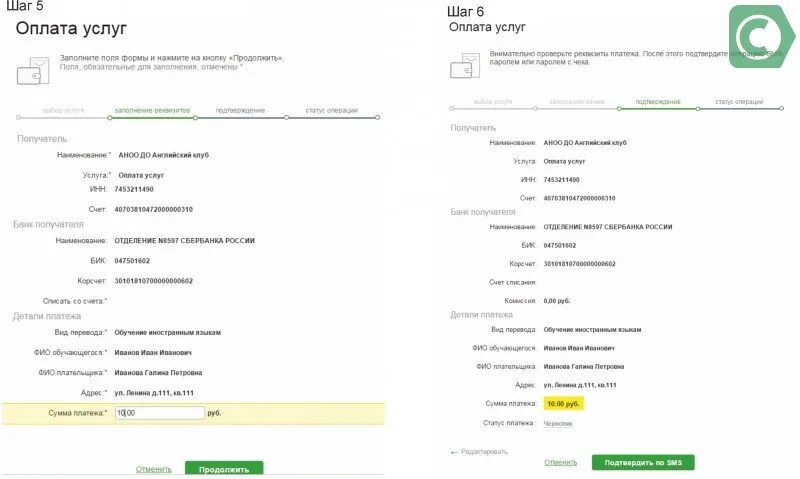The width and height of the screenshot is (800, 479).
Task: Click the highlighted 10.00 руб. amount in Step 6
Action: 563,404
